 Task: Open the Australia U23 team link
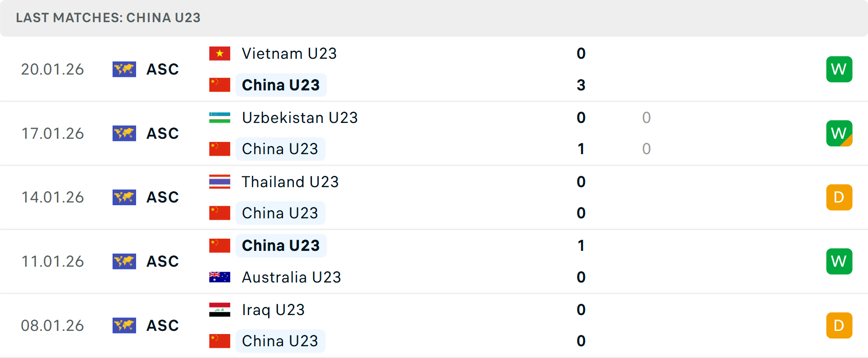coord(292,277)
